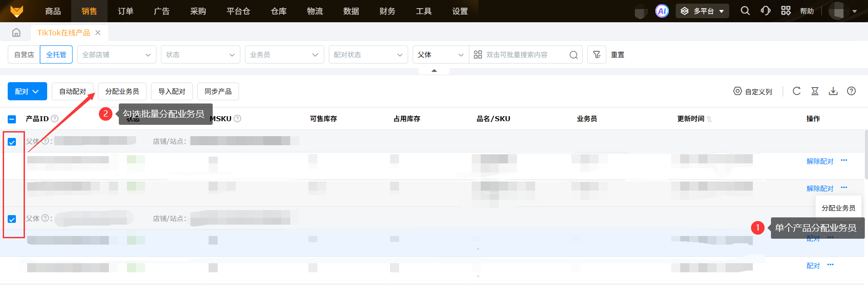The width and height of the screenshot is (868, 285).
Task: Click the 导入配对 button
Action: pyautogui.click(x=172, y=91)
